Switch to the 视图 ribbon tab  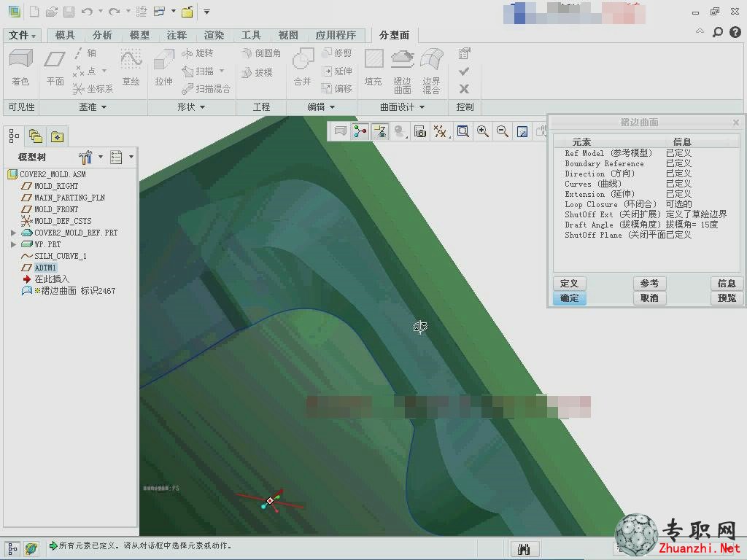click(288, 35)
